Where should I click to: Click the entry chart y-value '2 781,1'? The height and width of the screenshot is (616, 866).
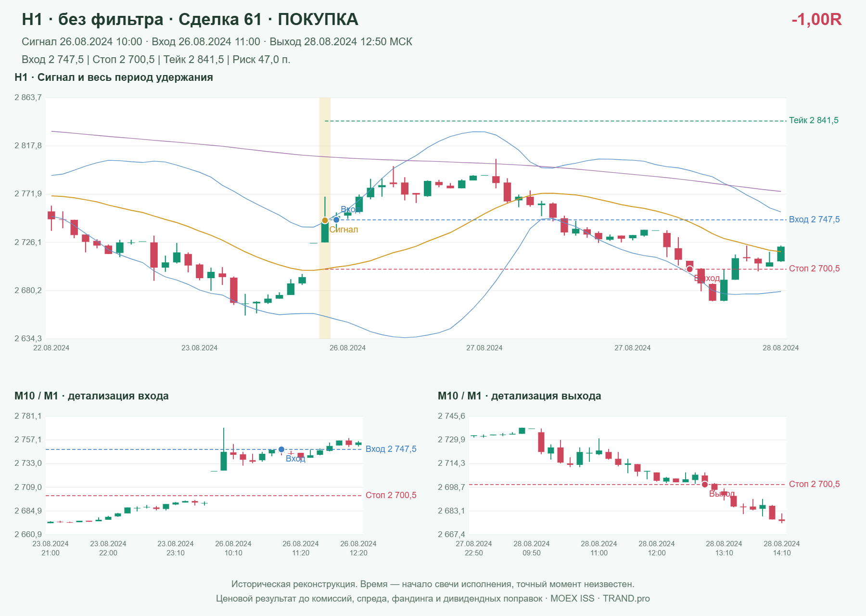(x=28, y=416)
